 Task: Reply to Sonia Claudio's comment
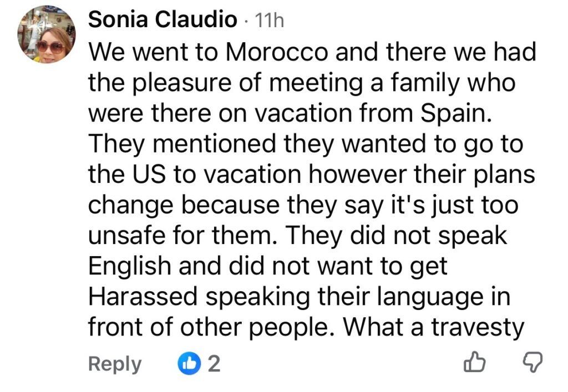coord(115,364)
